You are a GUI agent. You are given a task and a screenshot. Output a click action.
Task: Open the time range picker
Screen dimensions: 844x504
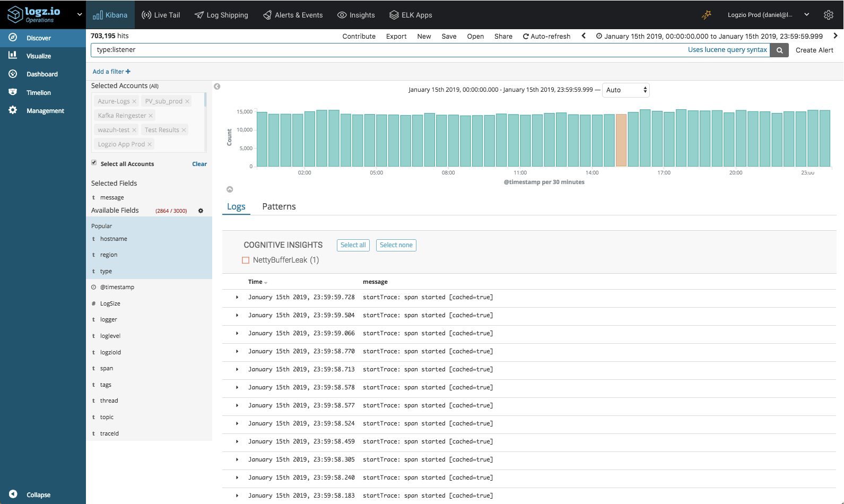coord(709,37)
